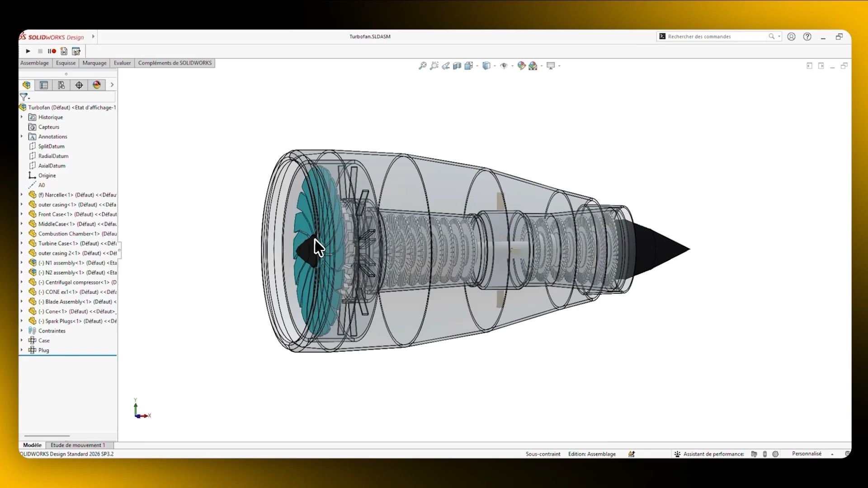Open the help question mark icon
The image size is (868, 488).
[807, 37]
